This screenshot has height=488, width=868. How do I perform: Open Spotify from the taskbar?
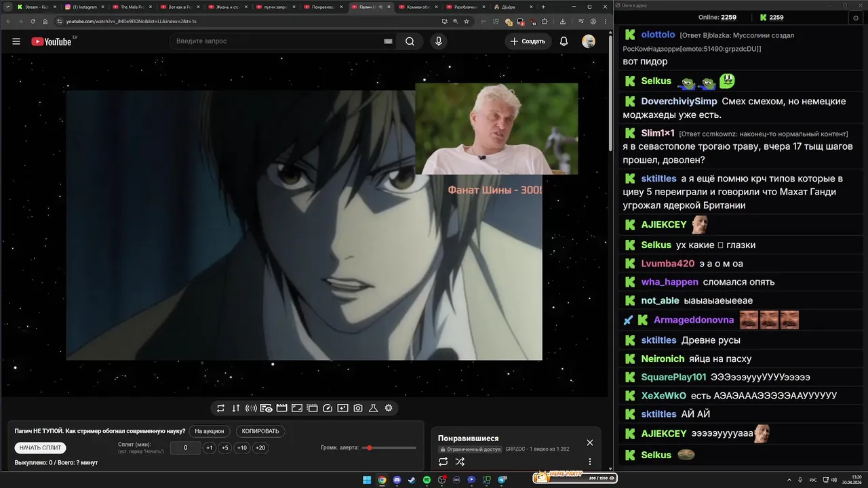[427, 480]
